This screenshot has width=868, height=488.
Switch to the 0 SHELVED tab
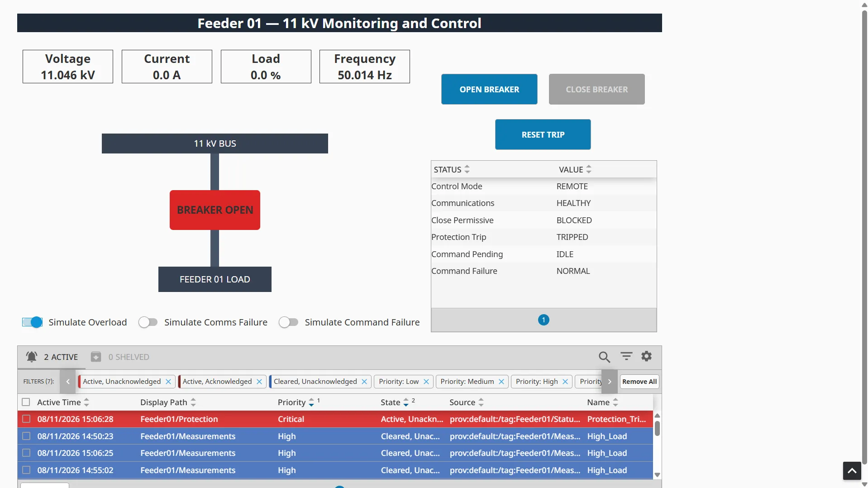point(120,357)
